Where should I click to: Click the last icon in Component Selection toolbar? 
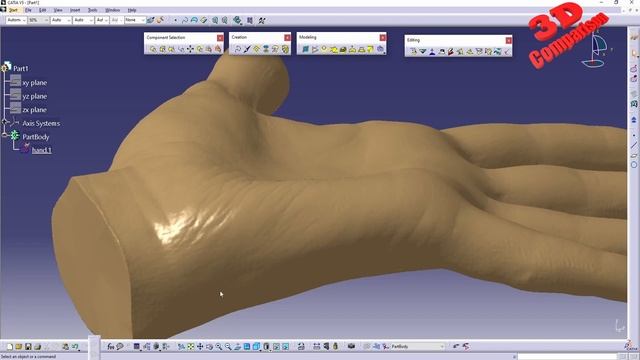(x=218, y=49)
